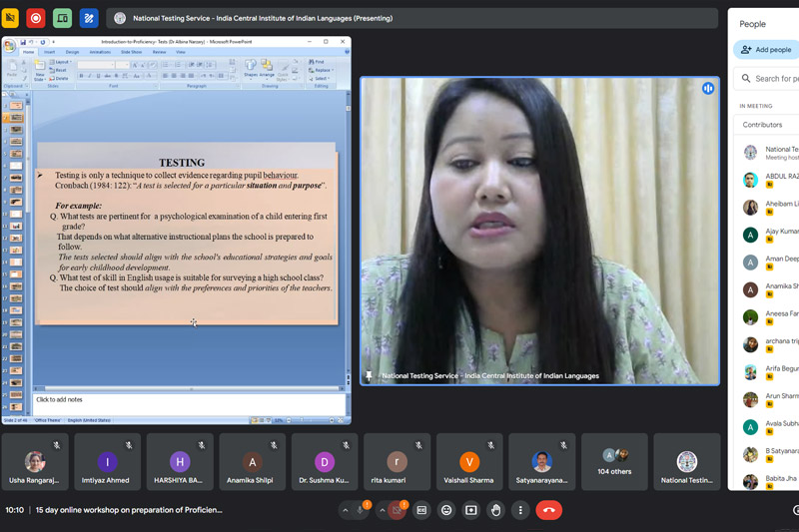Open the Select dropdown in Editing group
The width and height of the screenshot is (799, 532).
[319, 79]
